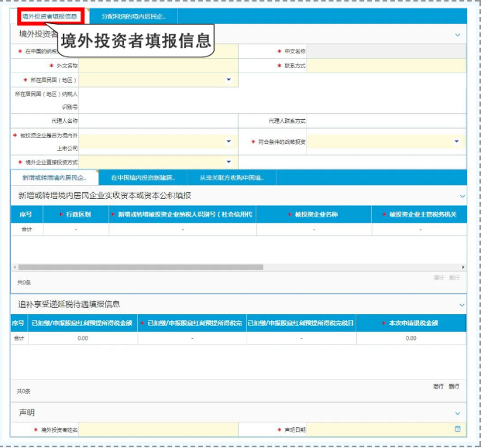Click greyed 增行 under the 新增或转增 table
Screen dimensions: 481x448
coord(438,278)
